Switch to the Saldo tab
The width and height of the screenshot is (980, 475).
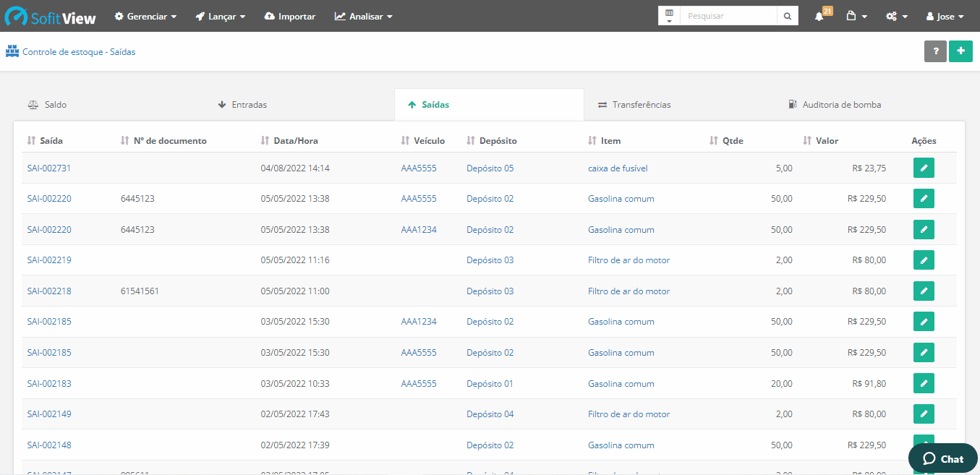click(47, 105)
